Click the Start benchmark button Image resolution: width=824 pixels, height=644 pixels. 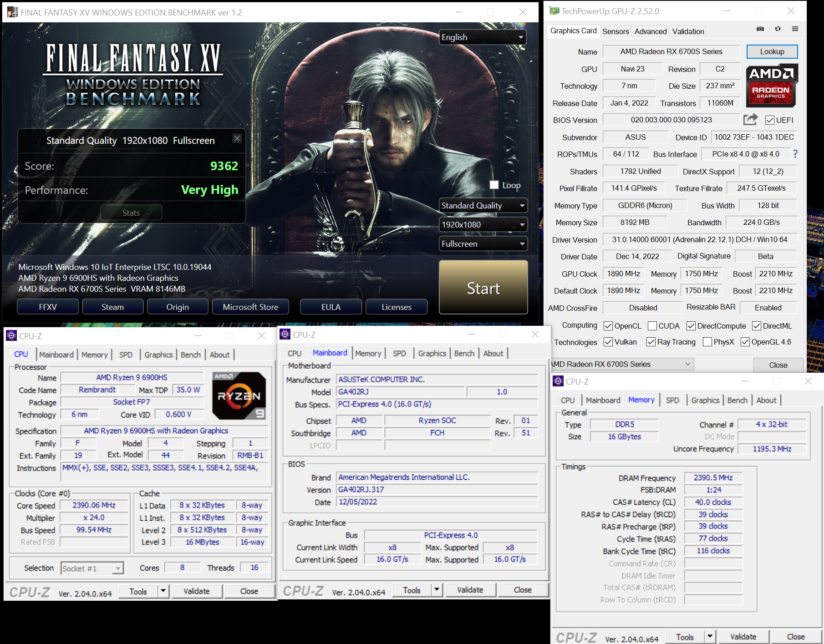(483, 288)
